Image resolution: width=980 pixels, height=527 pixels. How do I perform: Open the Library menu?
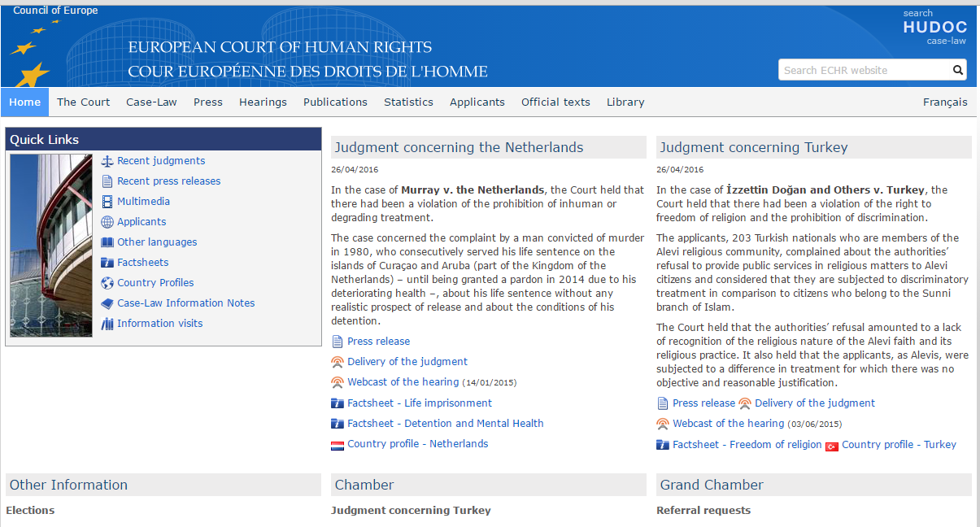pyautogui.click(x=625, y=102)
